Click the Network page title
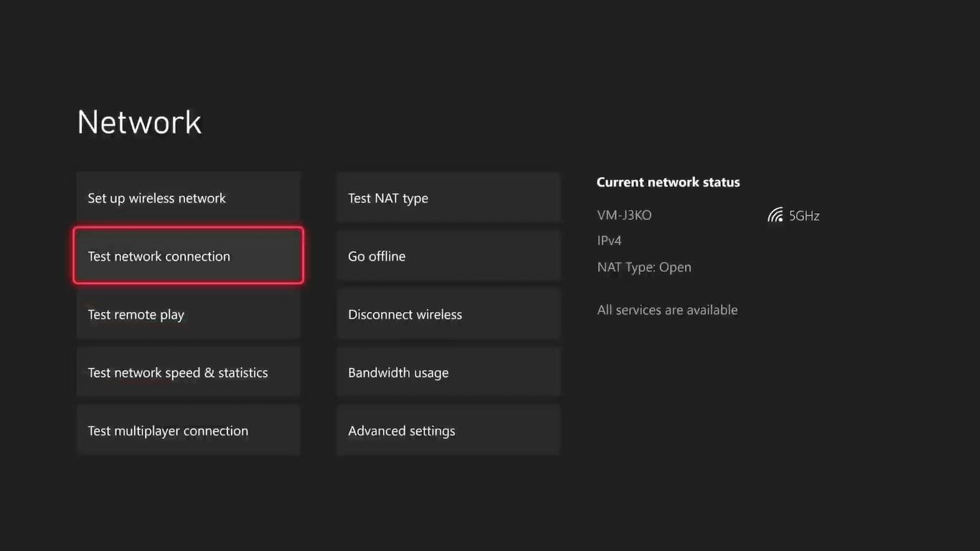The height and width of the screenshot is (551, 980). (139, 122)
